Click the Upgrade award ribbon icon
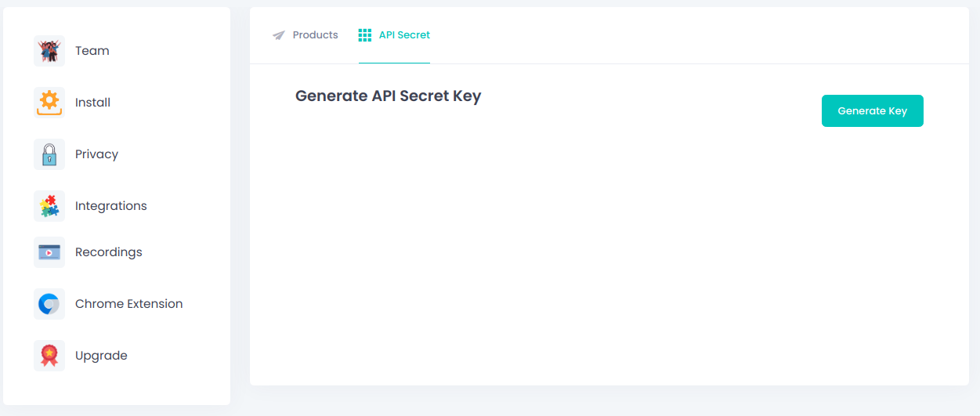980x416 pixels. pos(49,356)
